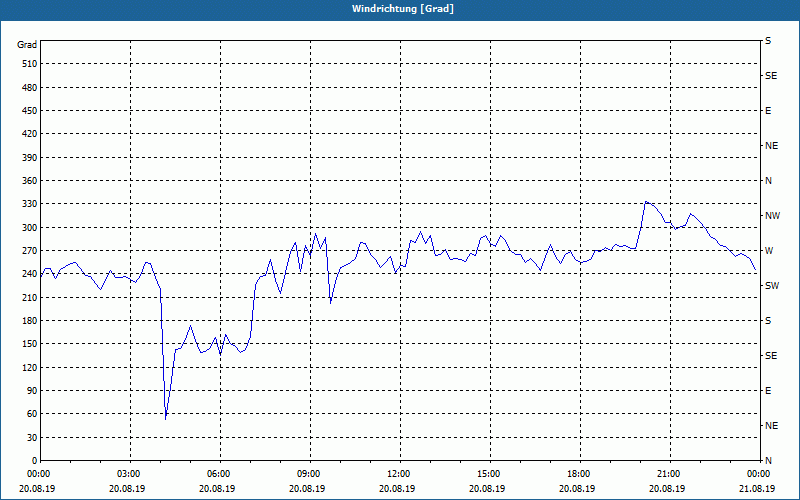Select the 15:00 time axis label
The image size is (800, 500).
[x=487, y=473]
